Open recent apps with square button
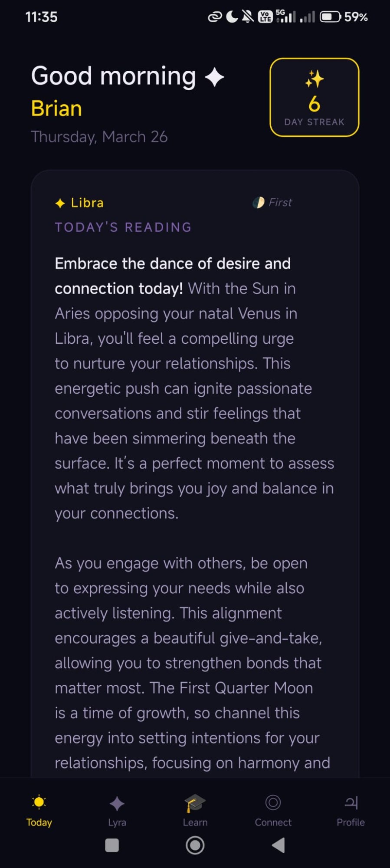The height and width of the screenshot is (868, 390). point(112,845)
